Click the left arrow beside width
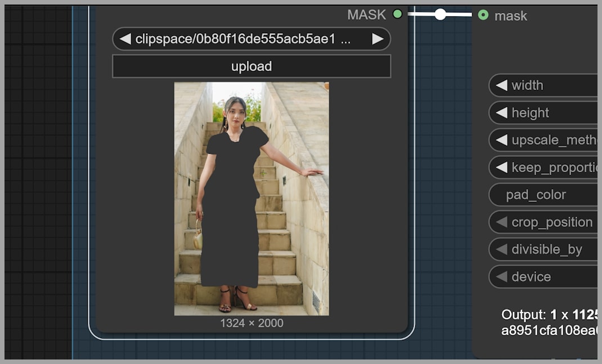602x364 pixels. point(501,86)
